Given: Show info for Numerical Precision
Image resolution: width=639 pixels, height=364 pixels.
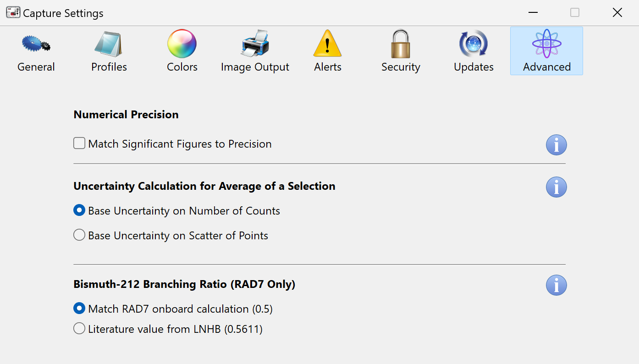Looking at the screenshot, I should pos(556,145).
